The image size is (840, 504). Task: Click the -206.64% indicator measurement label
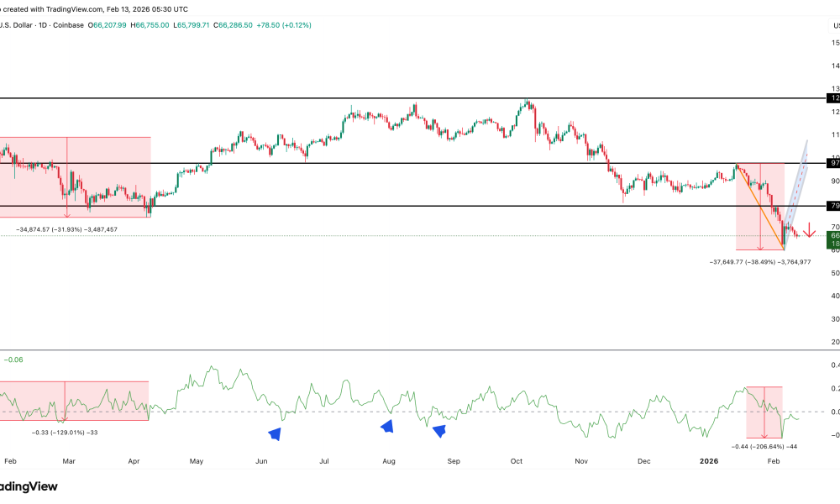click(764, 446)
